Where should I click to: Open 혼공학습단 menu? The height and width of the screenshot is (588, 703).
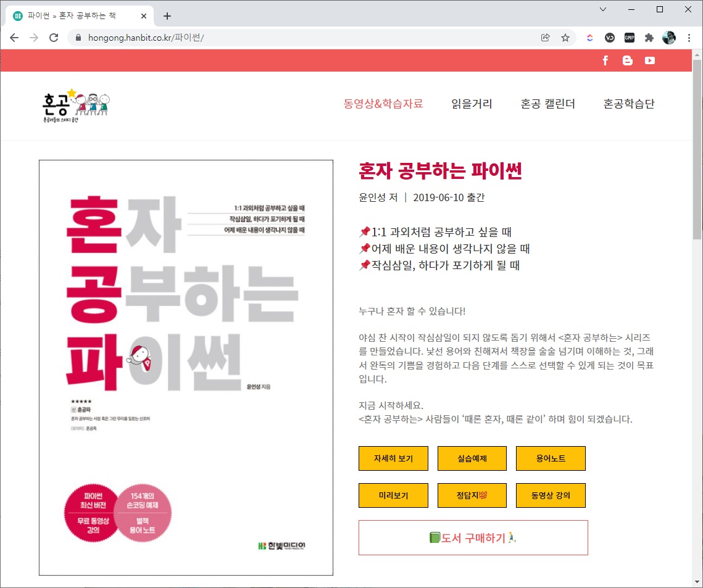628,104
